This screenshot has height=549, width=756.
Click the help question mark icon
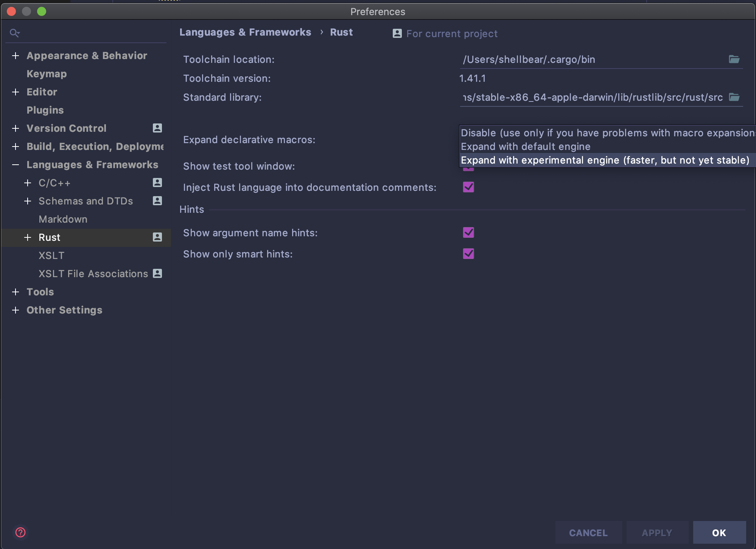(x=21, y=532)
